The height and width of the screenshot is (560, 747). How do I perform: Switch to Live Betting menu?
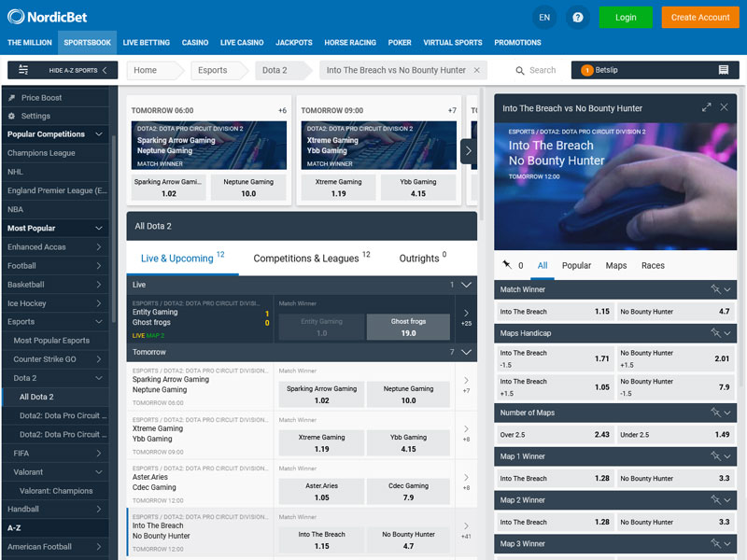[147, 42]
